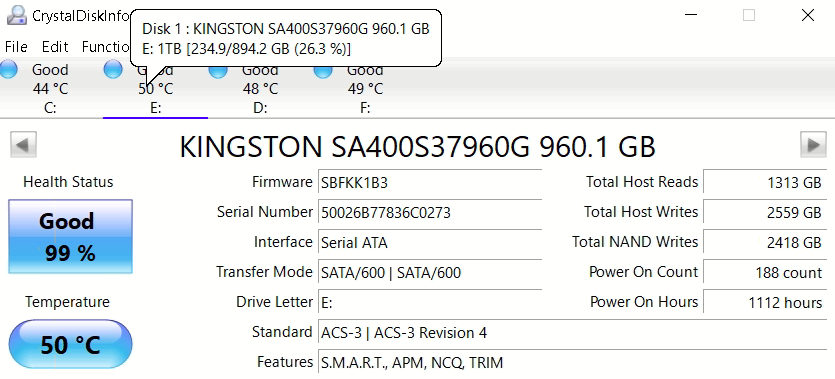
Task: Go to previous disk with left arrow
Action: 23,144
